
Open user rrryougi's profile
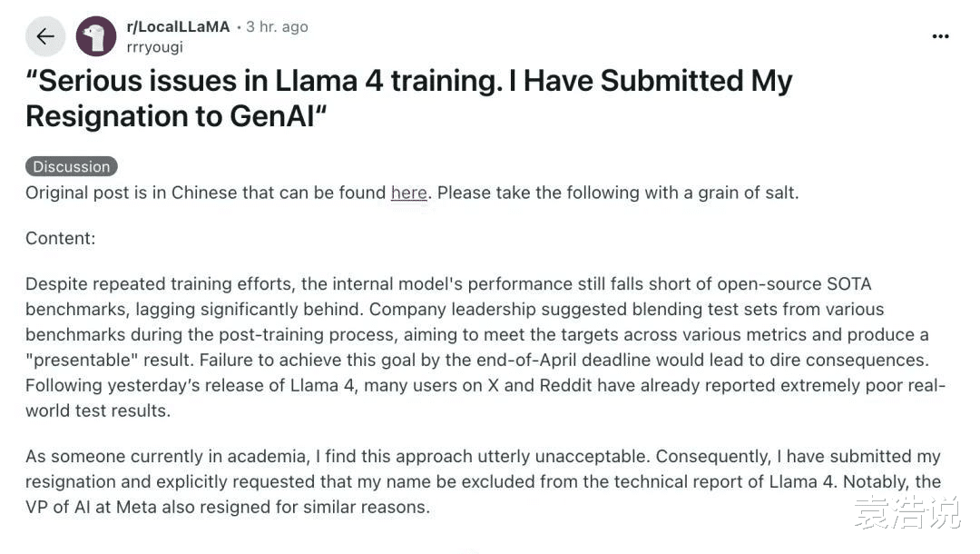pos(154,47)
